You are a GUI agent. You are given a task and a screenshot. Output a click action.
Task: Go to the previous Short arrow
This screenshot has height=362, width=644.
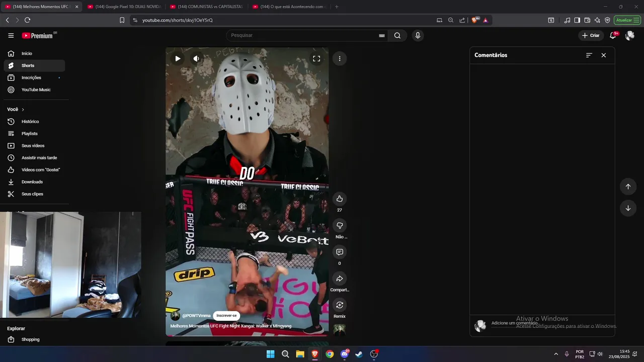628,187
